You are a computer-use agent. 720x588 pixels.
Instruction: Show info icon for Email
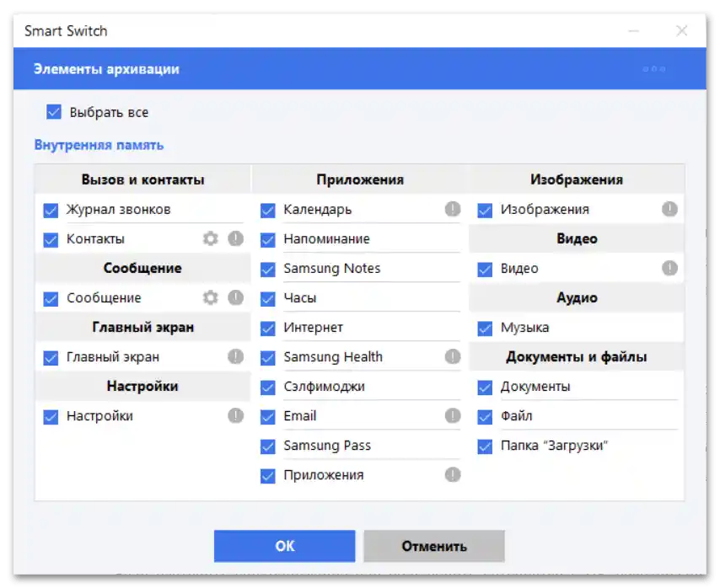point(453,415)
